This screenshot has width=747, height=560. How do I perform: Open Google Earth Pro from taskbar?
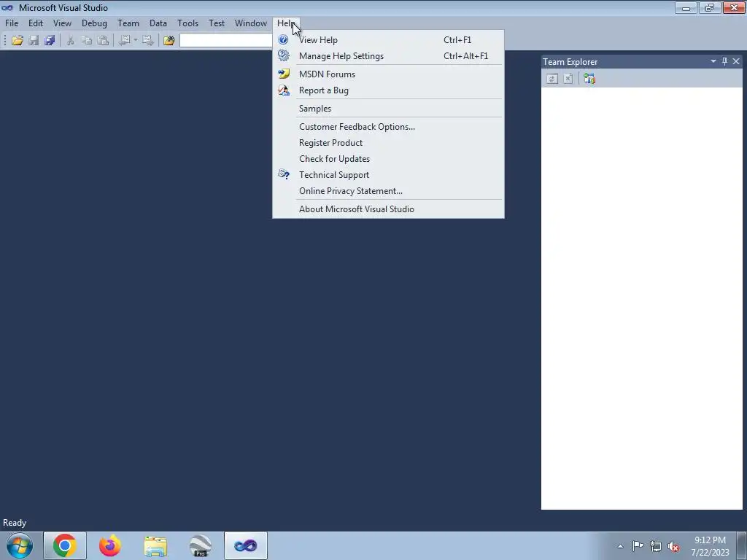pyautogui.click(x=200, y=545)
